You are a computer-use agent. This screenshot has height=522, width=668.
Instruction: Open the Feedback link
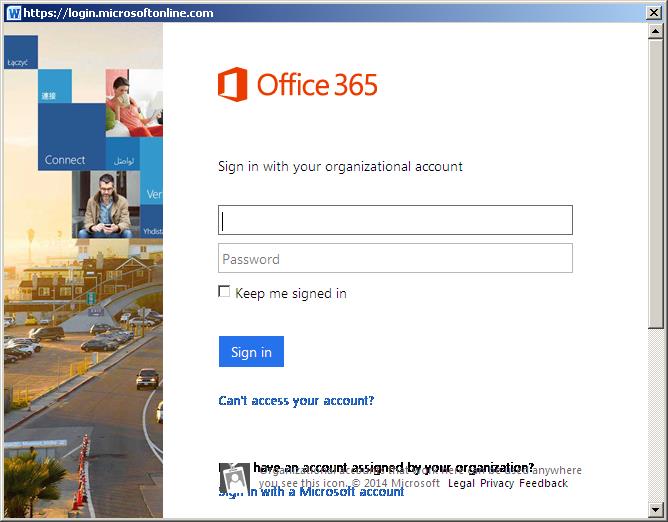click(543, 483)
